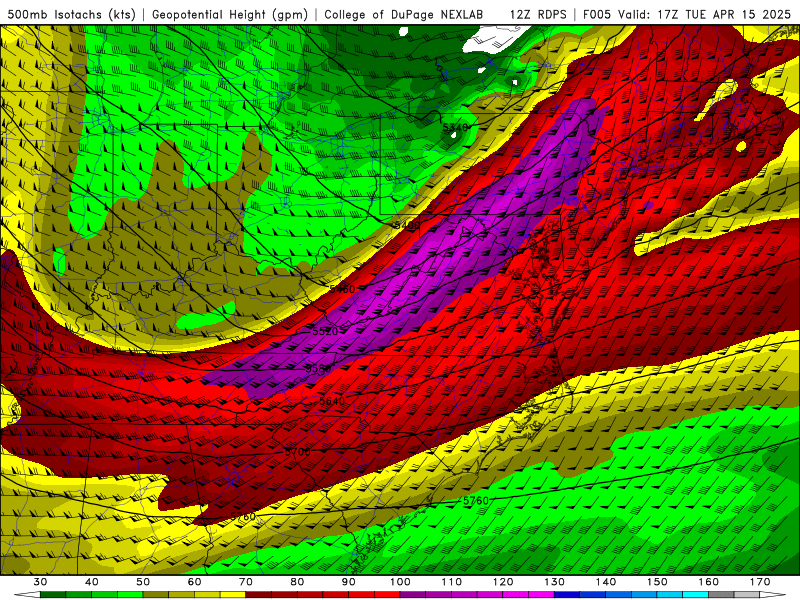
Task: Click the 110 kt legend label
Action: (x=452, y=582)
